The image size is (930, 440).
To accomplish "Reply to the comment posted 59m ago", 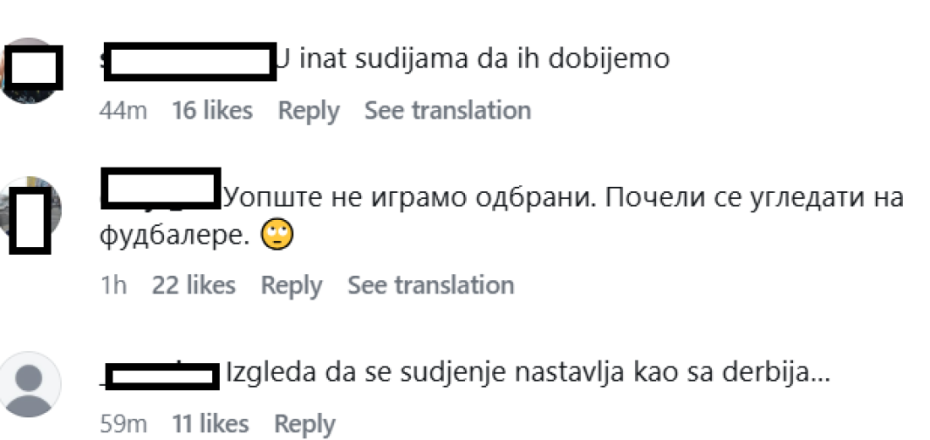I will point(305,424).
